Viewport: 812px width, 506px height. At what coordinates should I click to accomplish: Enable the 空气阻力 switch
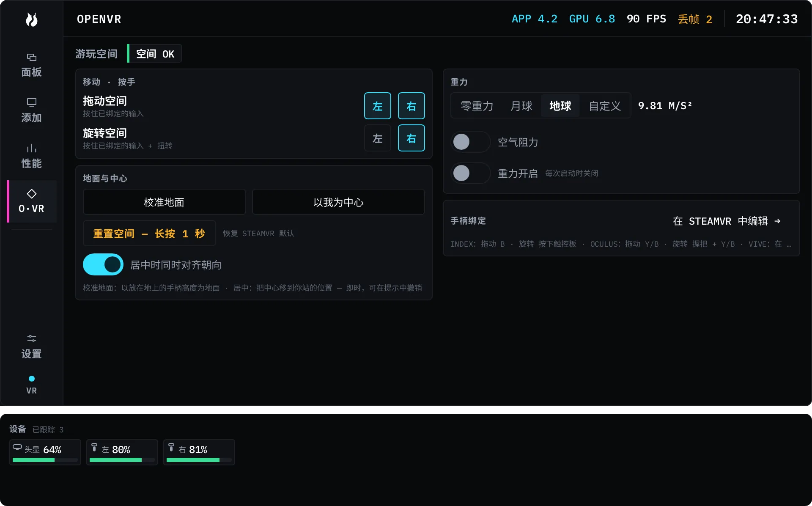(471, 142)
